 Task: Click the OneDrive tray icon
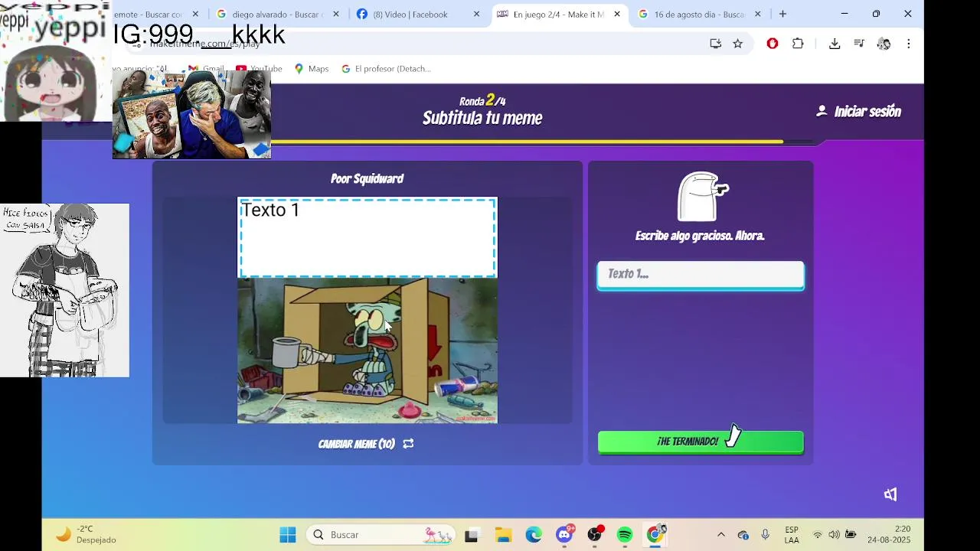pos(743,535)
